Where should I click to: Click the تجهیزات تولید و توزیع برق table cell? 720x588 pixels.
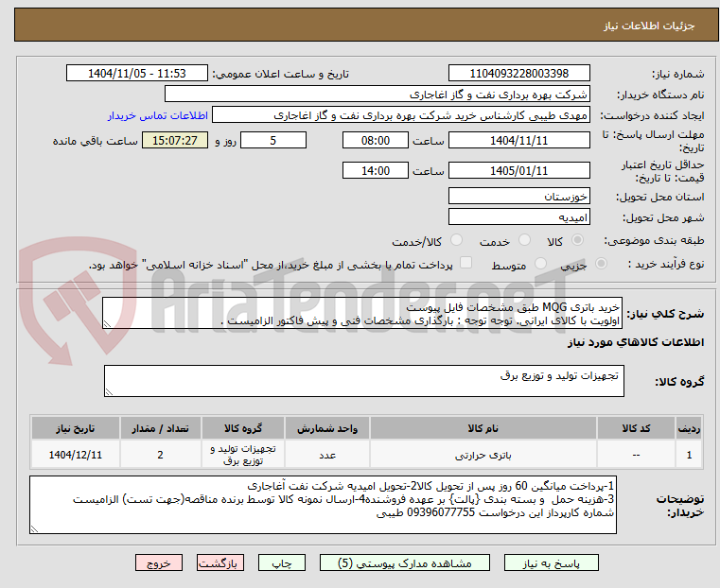(x=243, y=455)
